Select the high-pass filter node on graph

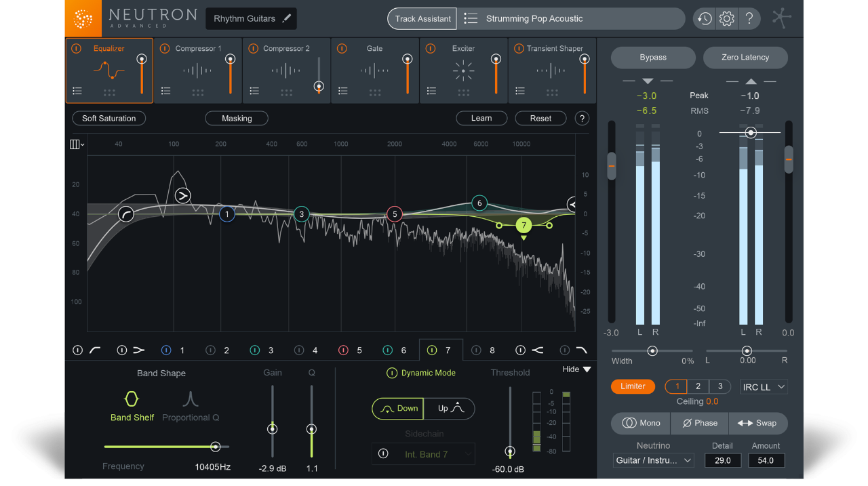(126, 214)
